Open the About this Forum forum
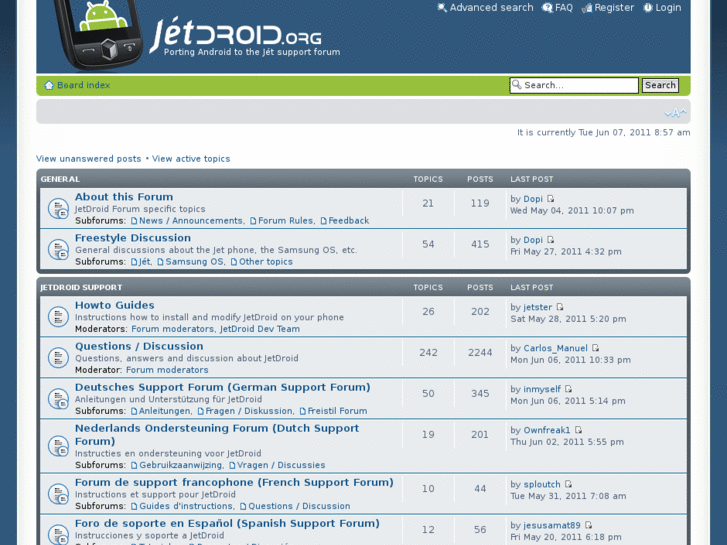 124,197
